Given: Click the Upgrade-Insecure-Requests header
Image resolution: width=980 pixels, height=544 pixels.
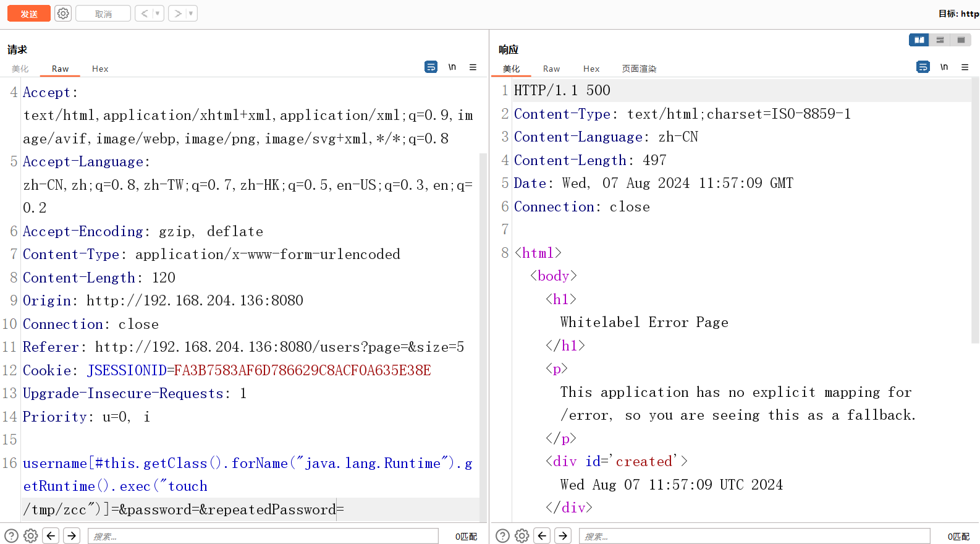Looking at the screenshot, I should point(135,393).
